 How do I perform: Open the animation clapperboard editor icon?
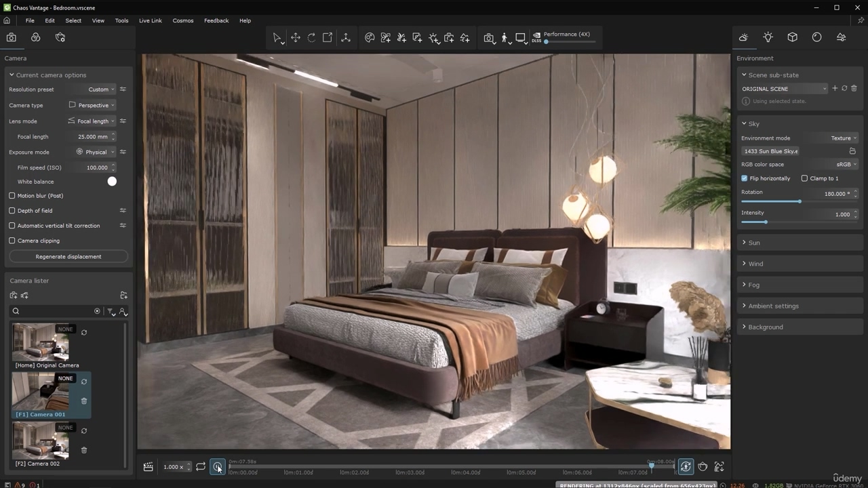pyautogui.click(x=148, y=466)
